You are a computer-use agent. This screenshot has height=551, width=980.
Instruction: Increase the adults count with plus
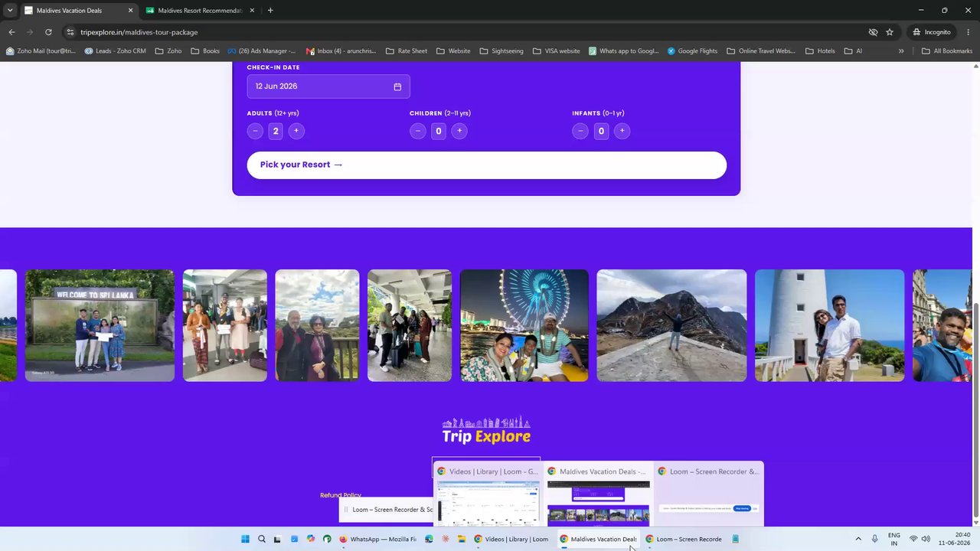coord(296,131)
